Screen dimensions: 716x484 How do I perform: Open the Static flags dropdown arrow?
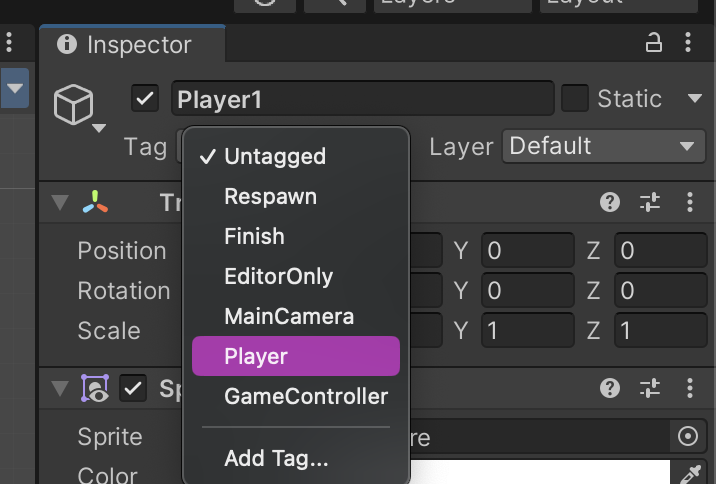pos(695,98)
